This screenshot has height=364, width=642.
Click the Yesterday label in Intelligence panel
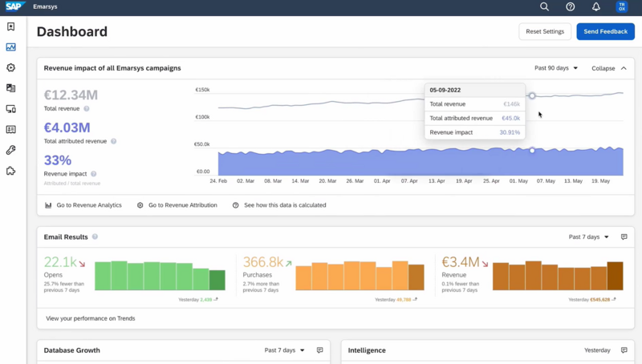[597, 350]
